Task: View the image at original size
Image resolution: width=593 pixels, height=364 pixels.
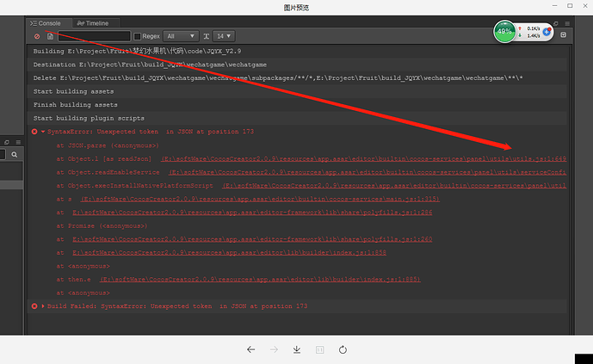Action: coord(320,349)
